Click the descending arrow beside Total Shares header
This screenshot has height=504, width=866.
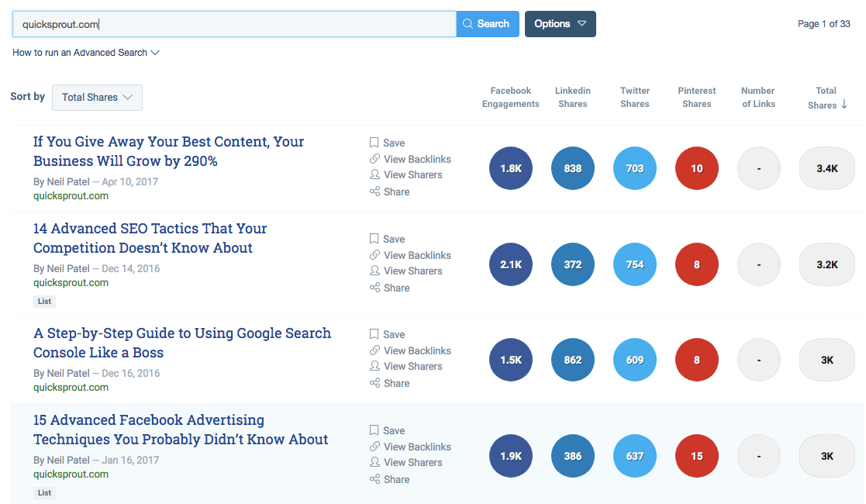[844, 105]
